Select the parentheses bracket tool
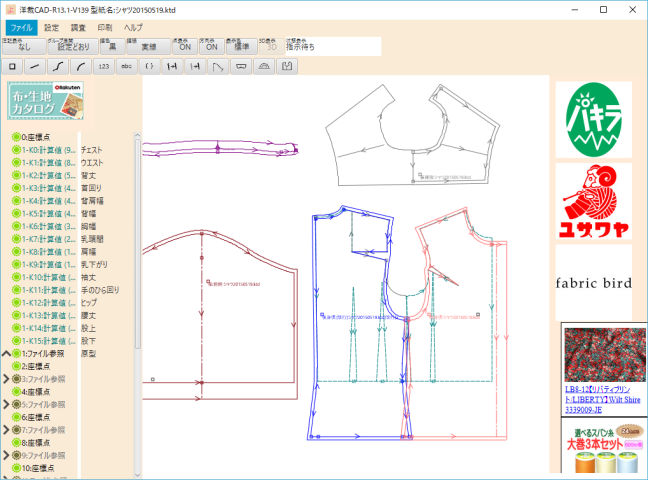Viewport: 648px width, 480px height. [x=149, y=66]
